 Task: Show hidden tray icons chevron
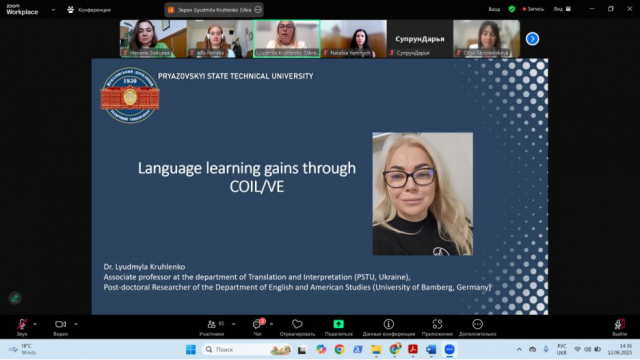(x=519, y=349)
